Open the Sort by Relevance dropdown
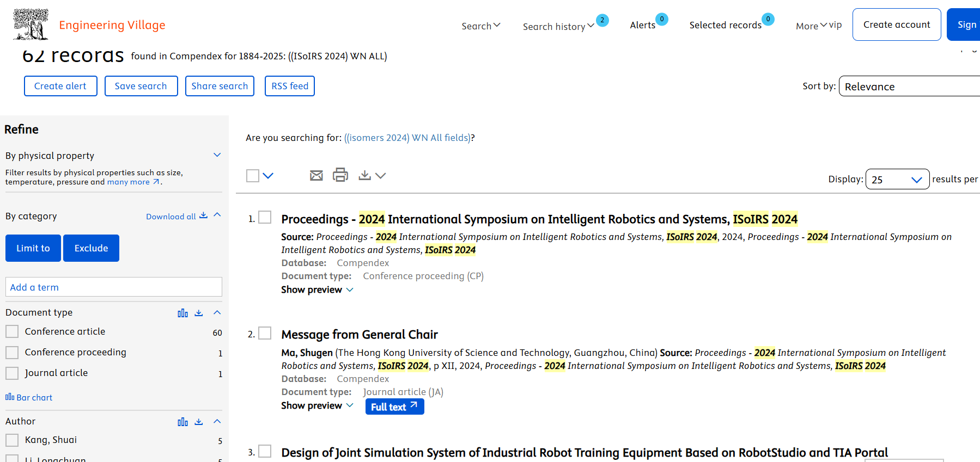This screenshot has width=980, height=462. pos(909,87)
